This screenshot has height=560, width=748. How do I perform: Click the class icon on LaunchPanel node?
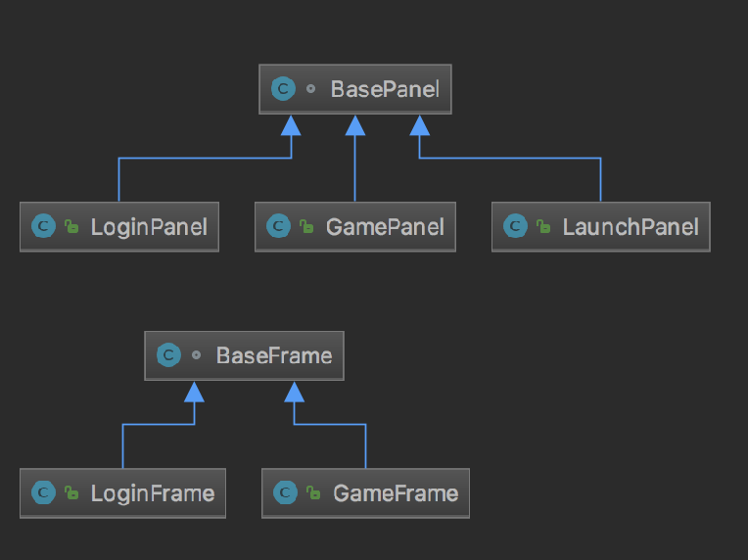515,227
